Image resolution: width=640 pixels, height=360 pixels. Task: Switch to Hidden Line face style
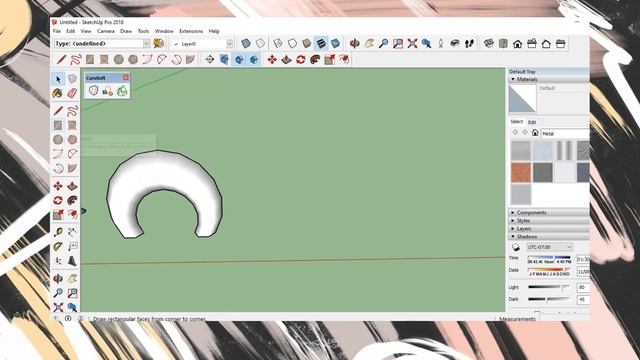(x=292, y=43)
